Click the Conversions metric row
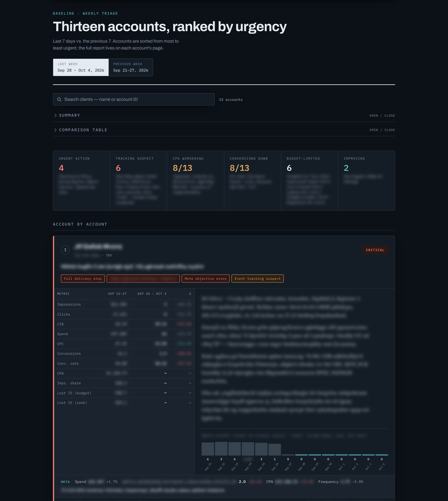Viewport: 448px width, 501px height. pyautogui.click(x=124, y=354)
